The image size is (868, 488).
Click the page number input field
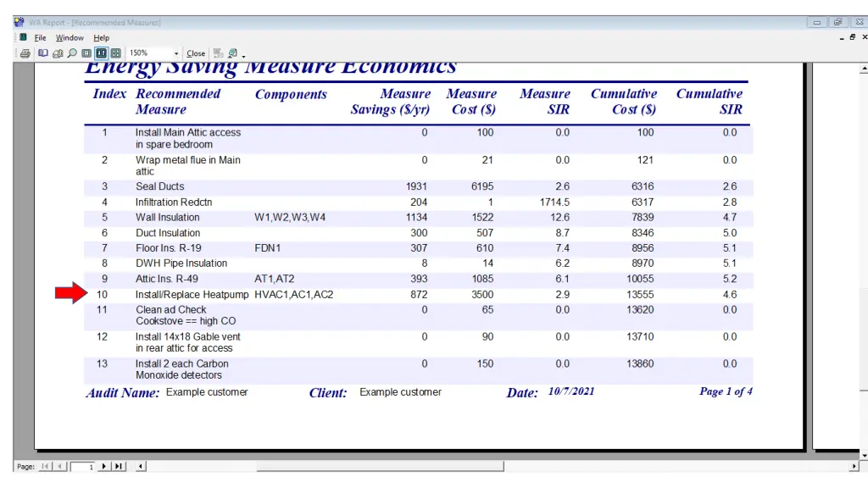point(82,467)
